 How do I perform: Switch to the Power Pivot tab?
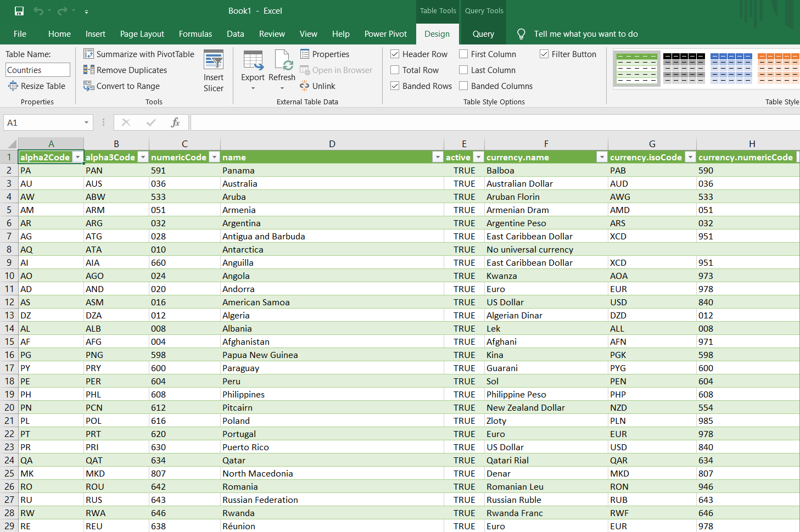(385, 33)
